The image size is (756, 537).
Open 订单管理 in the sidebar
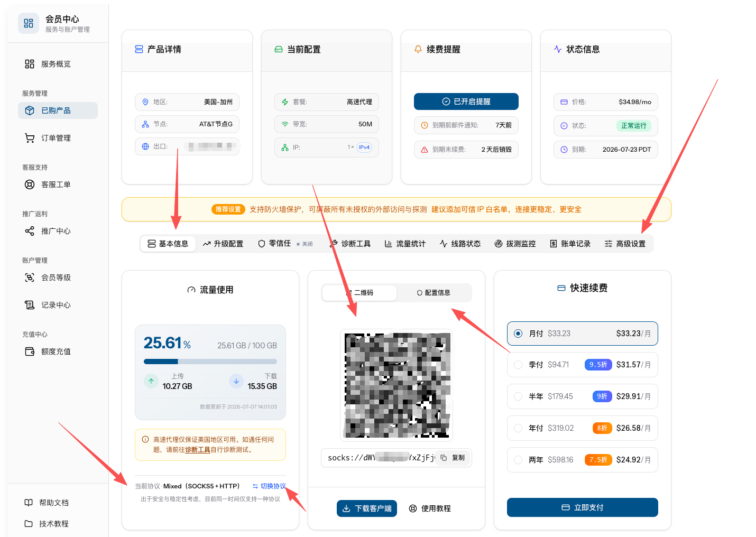tap(58, 138)
